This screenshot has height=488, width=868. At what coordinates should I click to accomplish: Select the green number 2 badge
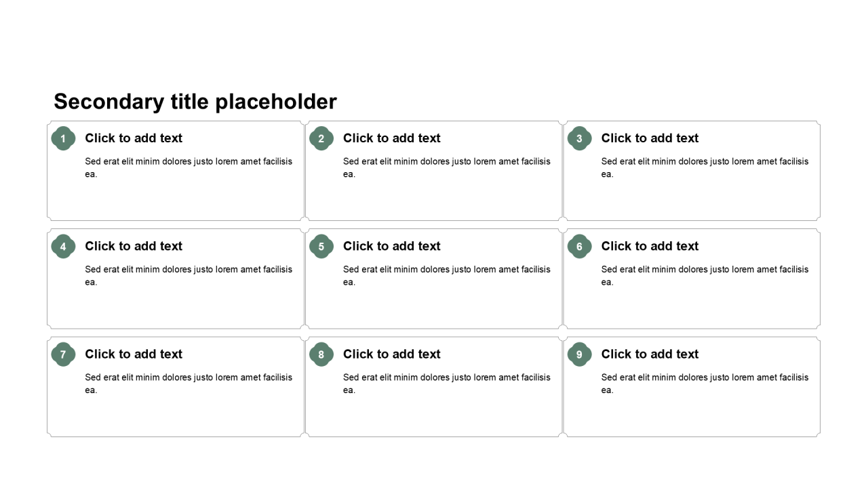pos(321,138)
